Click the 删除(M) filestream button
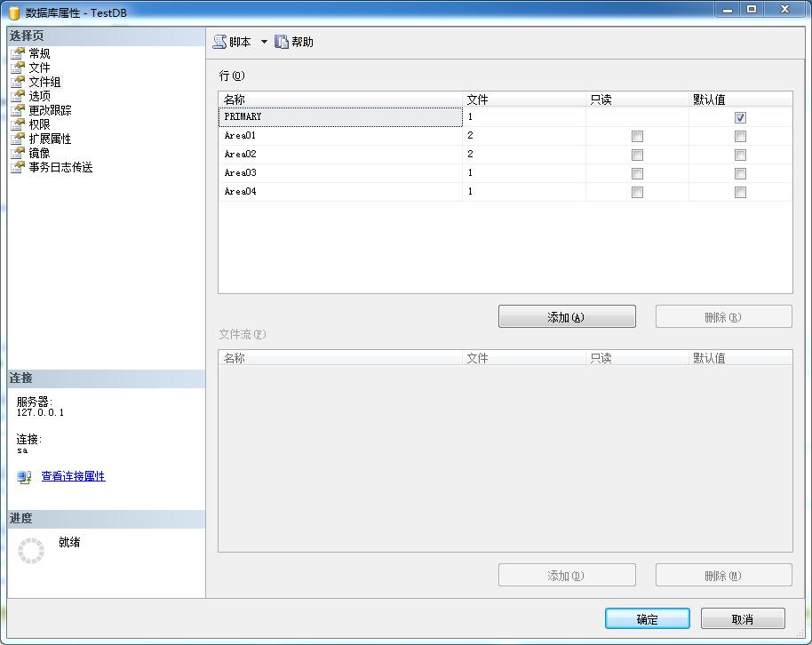 723,575
